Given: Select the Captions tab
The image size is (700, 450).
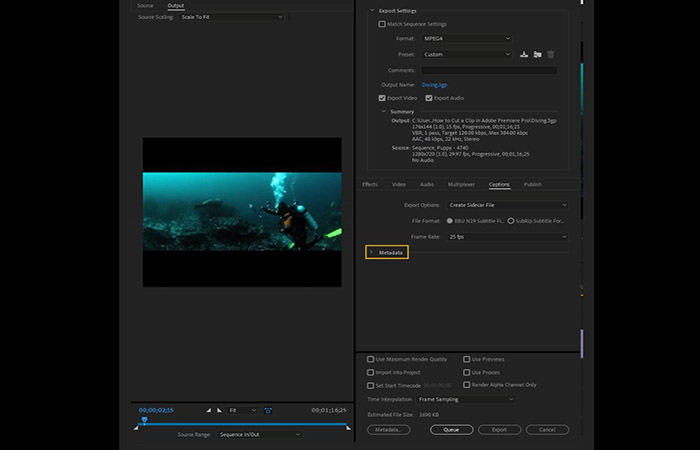Looking at the screenshot, I should pyautogui.click(x=499, y=184).
